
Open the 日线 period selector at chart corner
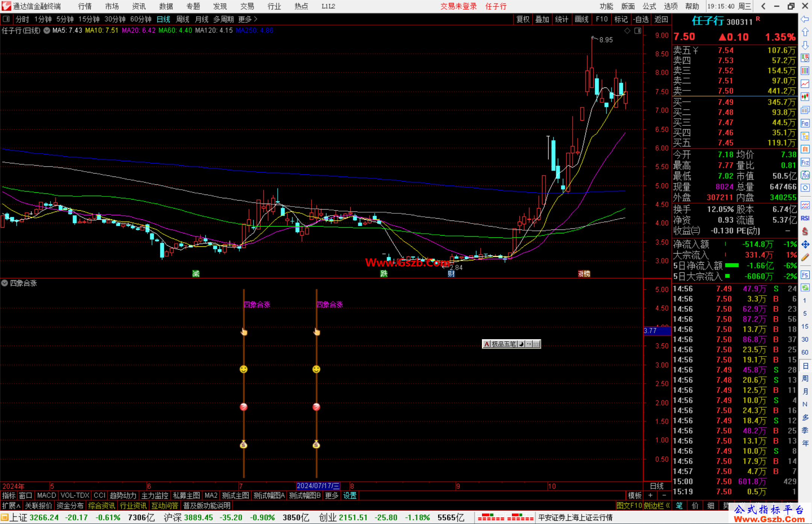tap(657, 486)
